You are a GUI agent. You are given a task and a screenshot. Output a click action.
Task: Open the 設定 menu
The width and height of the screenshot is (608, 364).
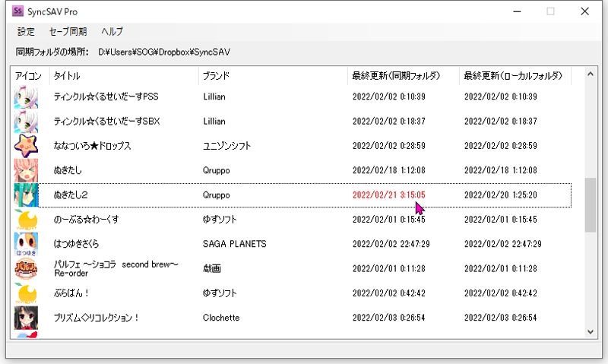click(x=26, y=32)
